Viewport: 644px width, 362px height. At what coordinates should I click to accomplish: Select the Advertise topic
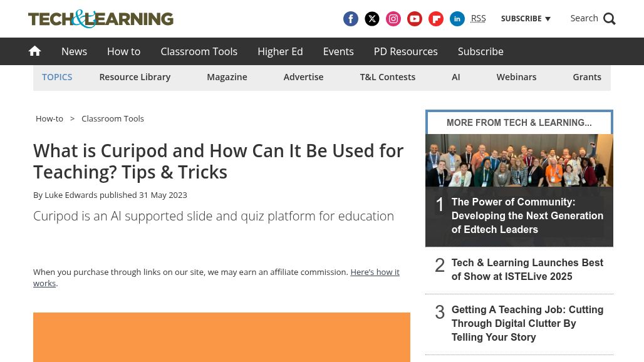click(x=303, y=77)
